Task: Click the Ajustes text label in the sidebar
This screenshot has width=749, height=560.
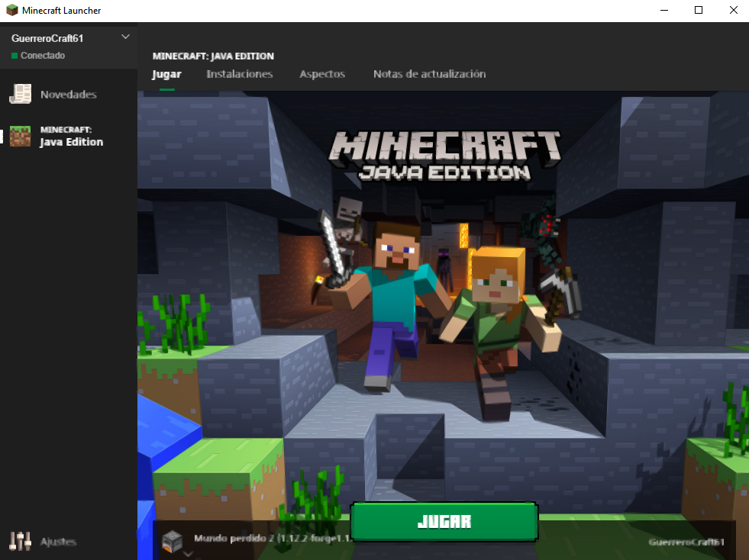Action: [58, 542]
